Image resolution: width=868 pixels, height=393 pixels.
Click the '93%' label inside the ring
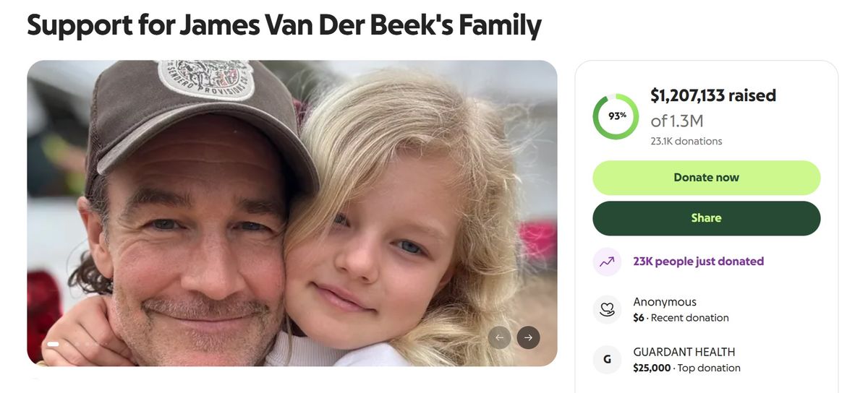pyautogui.click(x=617, y=116)
